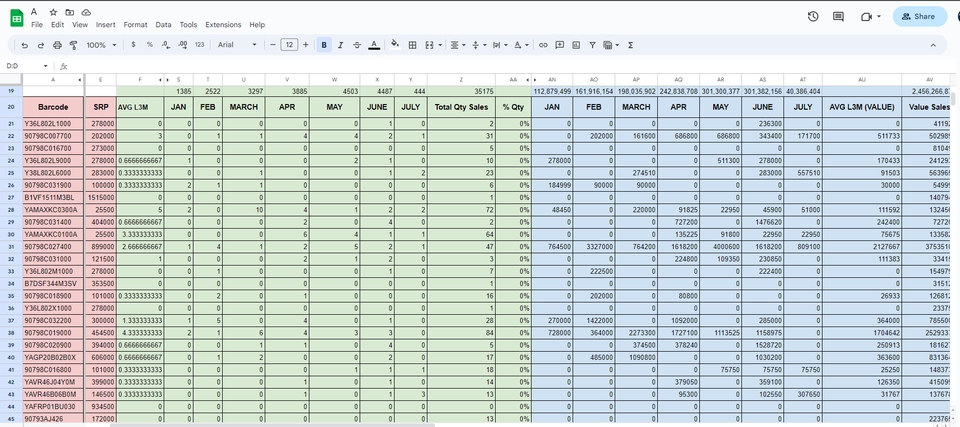This screenshot has height=427, width=960.
Task: Select the column Z header
Action: [x=461, y=80]
